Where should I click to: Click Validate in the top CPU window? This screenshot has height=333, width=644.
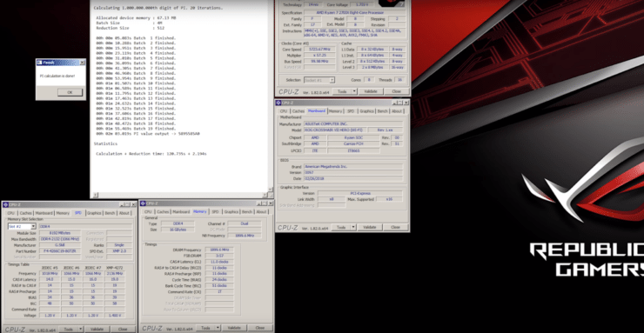click(371, 91)
